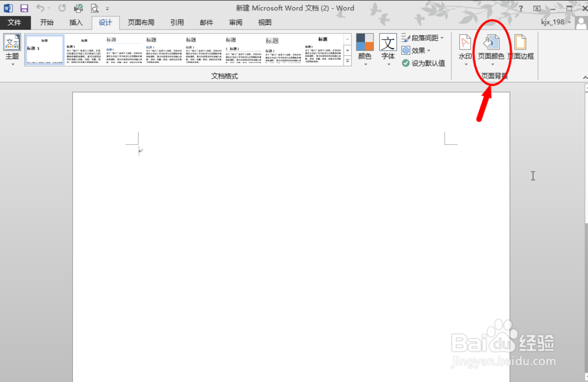The width and height of the screenshot is (588, 382).
Task: Select the fourth document format style thumbnail
Action: point(163,49)
